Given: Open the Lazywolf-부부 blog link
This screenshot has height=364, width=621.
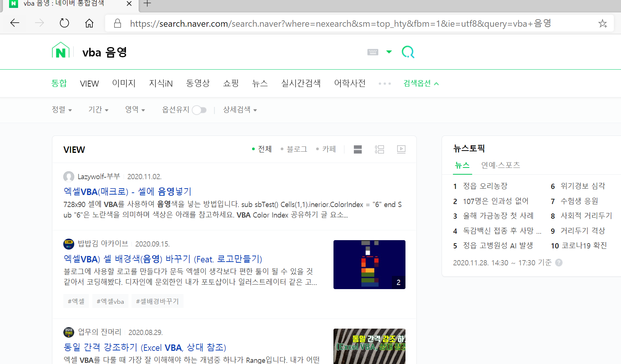Looking at the screenshot, I should click(99, 177).
